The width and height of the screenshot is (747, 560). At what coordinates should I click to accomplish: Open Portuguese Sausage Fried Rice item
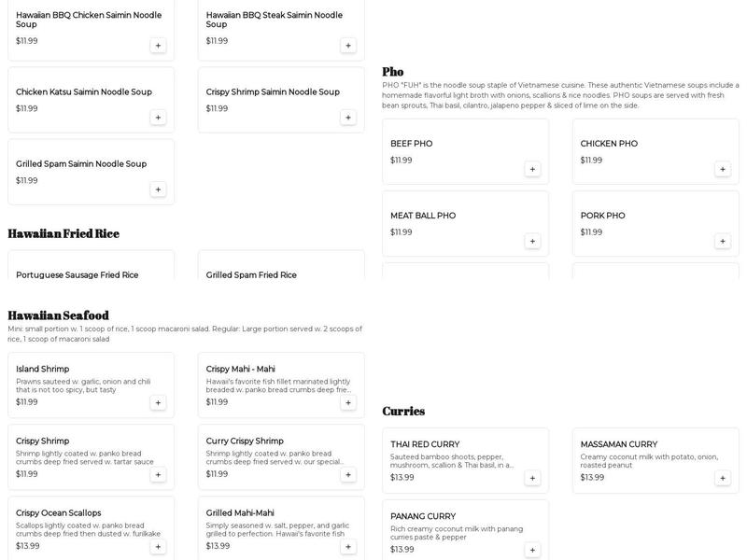pos(78,275)
